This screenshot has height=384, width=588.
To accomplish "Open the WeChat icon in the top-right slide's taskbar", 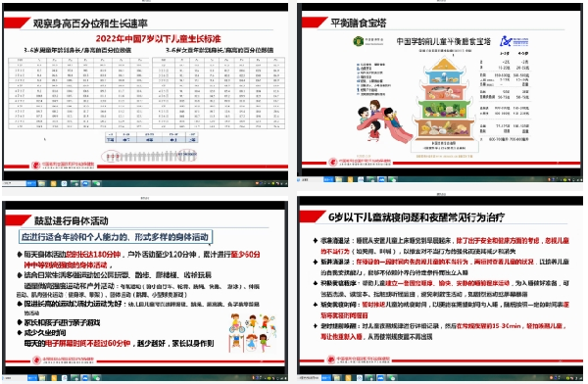I will (x=393, y=179).
